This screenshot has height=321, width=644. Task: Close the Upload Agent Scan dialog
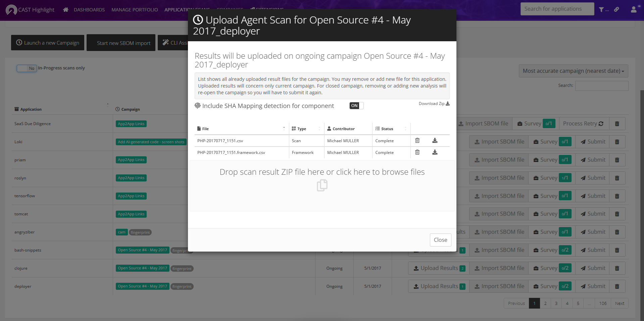tap(440, 240)
